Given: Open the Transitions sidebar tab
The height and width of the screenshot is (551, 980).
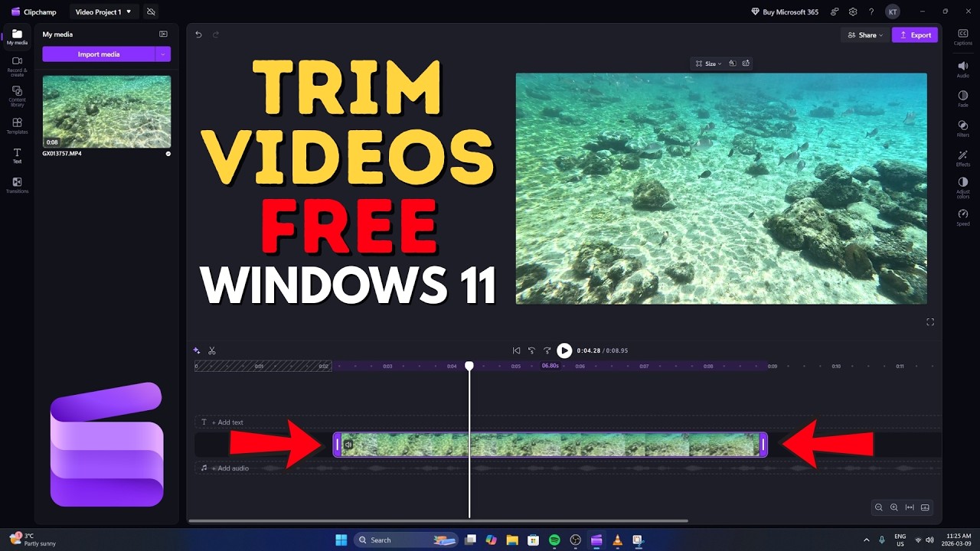Looking at the screenshot, I should (17, 185).
